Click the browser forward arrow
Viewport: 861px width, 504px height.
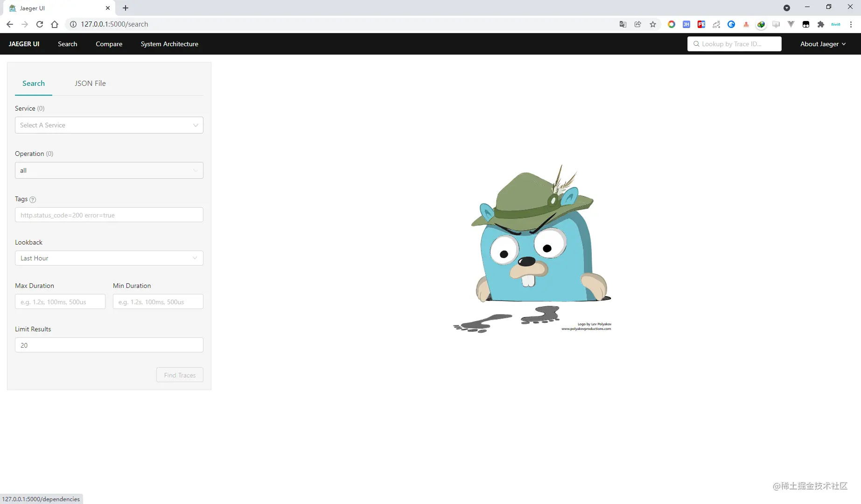pos(25,24)
